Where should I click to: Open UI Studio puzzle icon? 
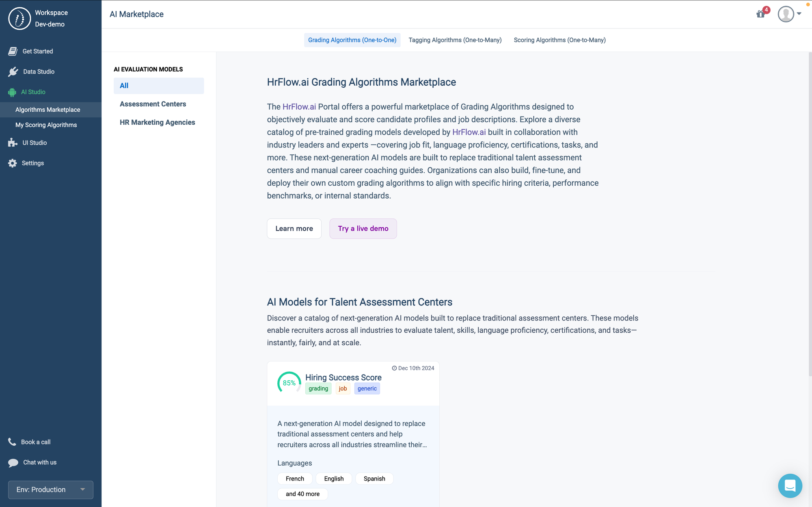(x=13, y=143)
